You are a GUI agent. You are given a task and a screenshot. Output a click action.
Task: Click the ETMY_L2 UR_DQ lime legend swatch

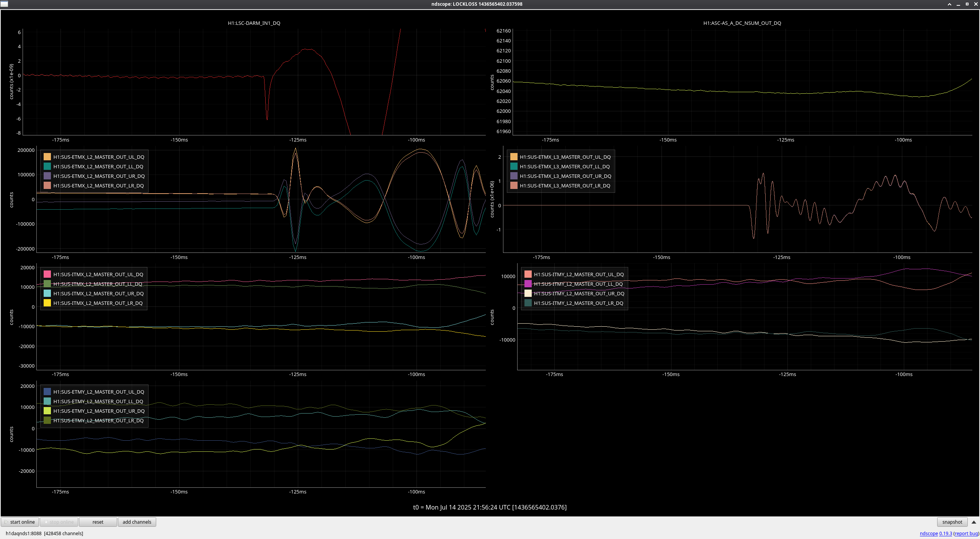tap(47, 411)
